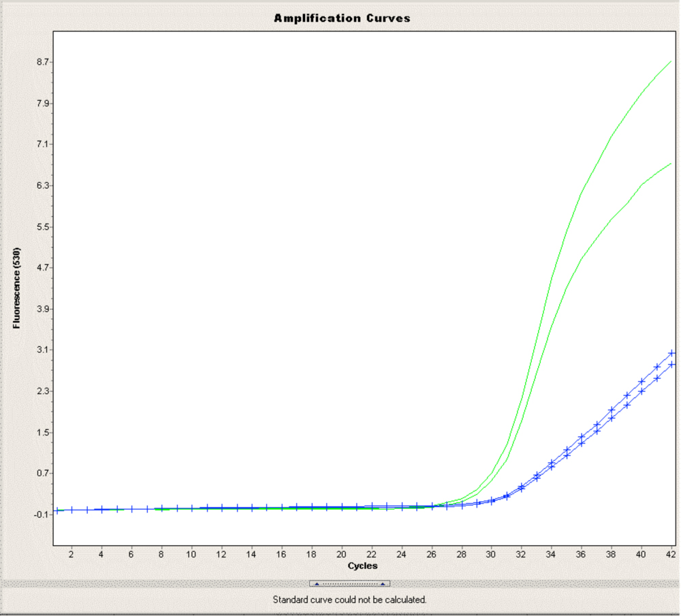Click the cycle 2 axis tick label
The width and height of the screenshot is (681, 616).
click(x=69, y=555)
